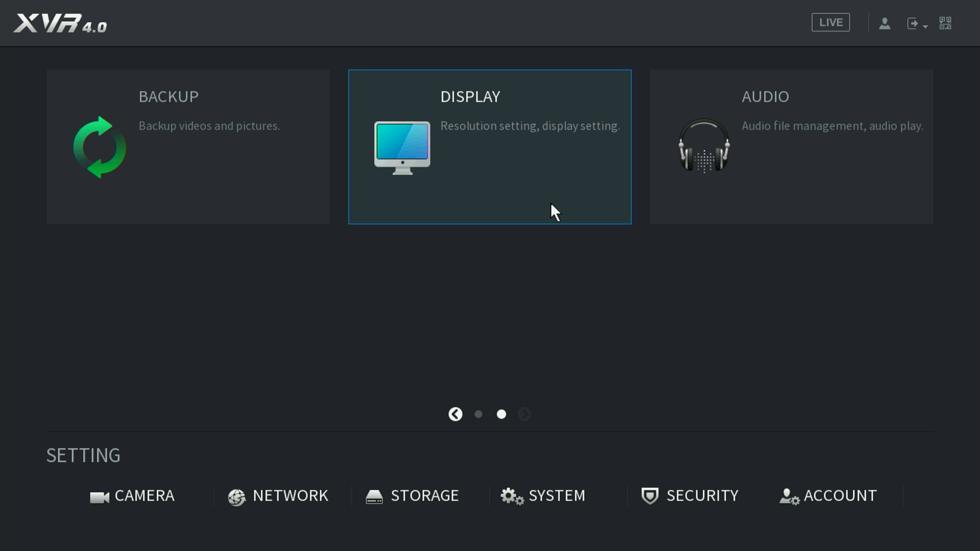Click the user profile icon in header
The height and width of the screenshot is (551, 980).
coord(884,23)
